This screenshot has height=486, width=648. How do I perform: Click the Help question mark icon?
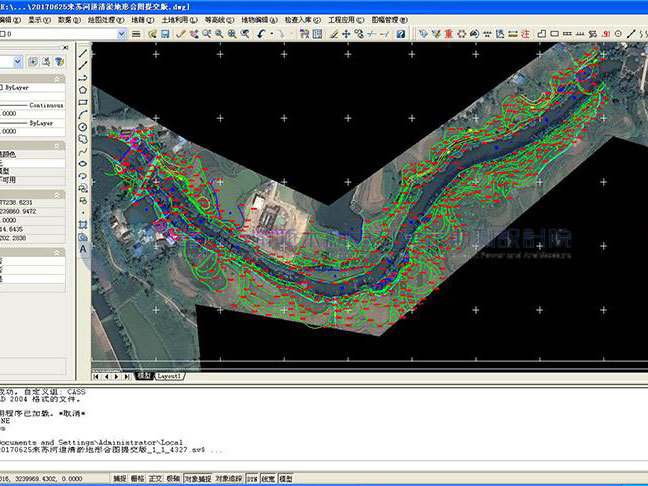point(400,34)
